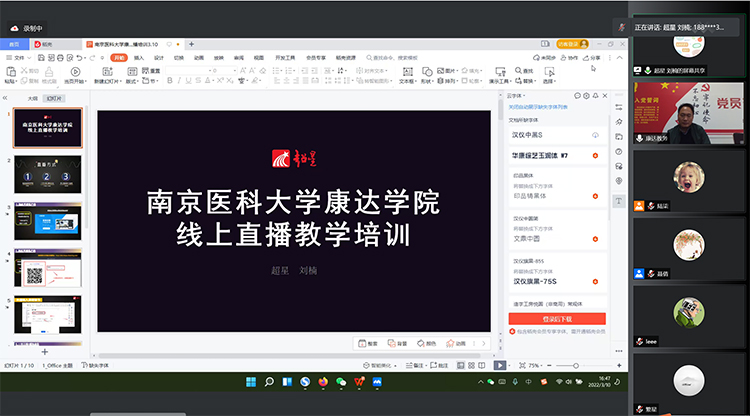Open the 插入 ribbon tab
The width and height of the screenshot is (750, 416).
[x=139, y=58]
